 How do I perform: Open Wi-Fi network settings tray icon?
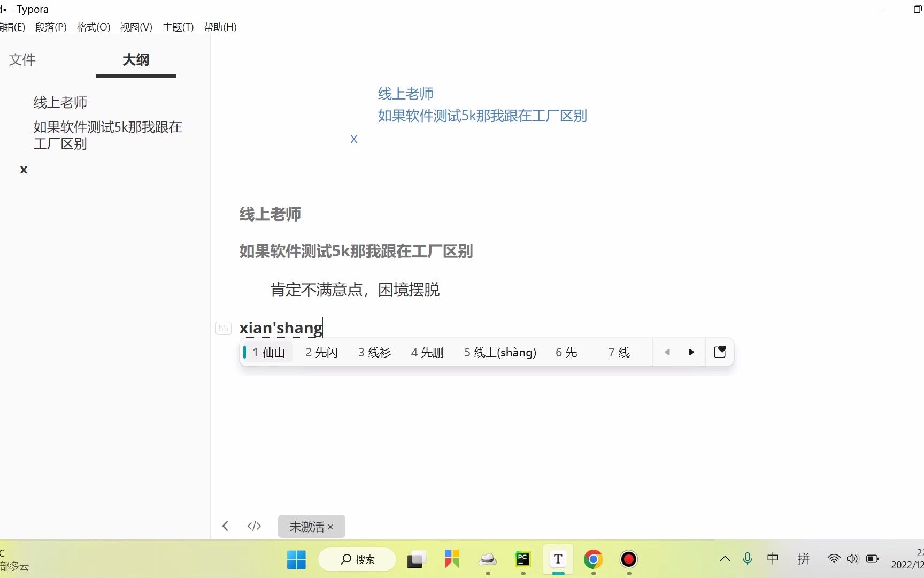click(834, 559)
